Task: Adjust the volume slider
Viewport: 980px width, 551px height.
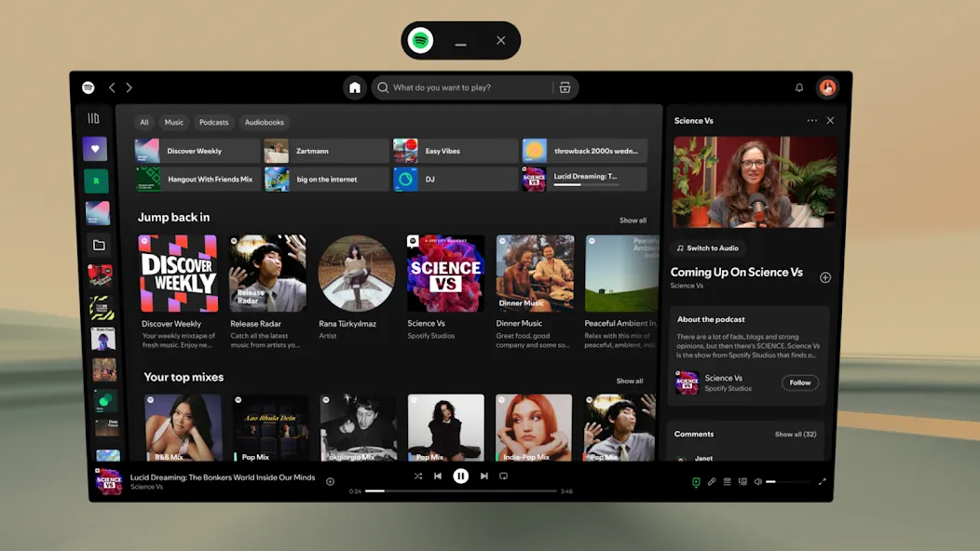Action: tap(787, 481)
